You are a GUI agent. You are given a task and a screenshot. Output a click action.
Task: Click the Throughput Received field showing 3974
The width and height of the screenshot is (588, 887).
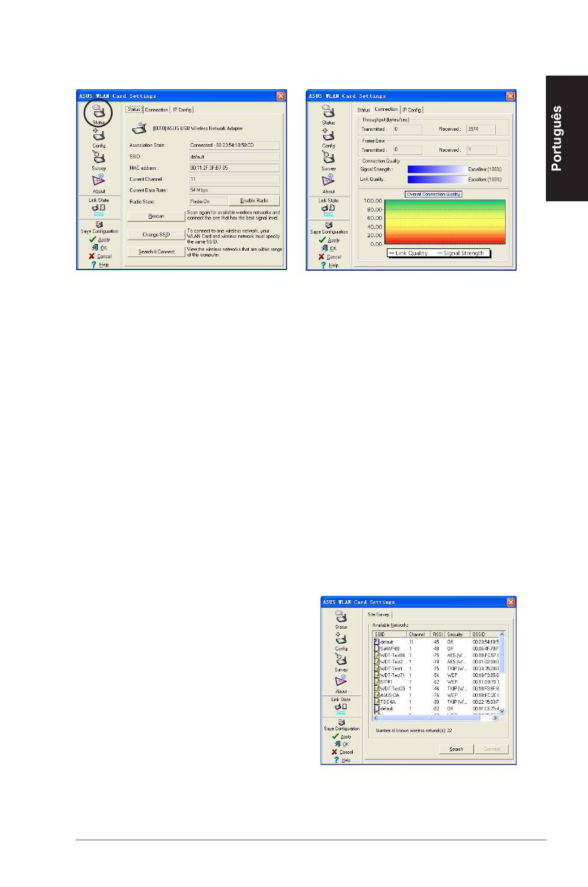click(481, 129)
